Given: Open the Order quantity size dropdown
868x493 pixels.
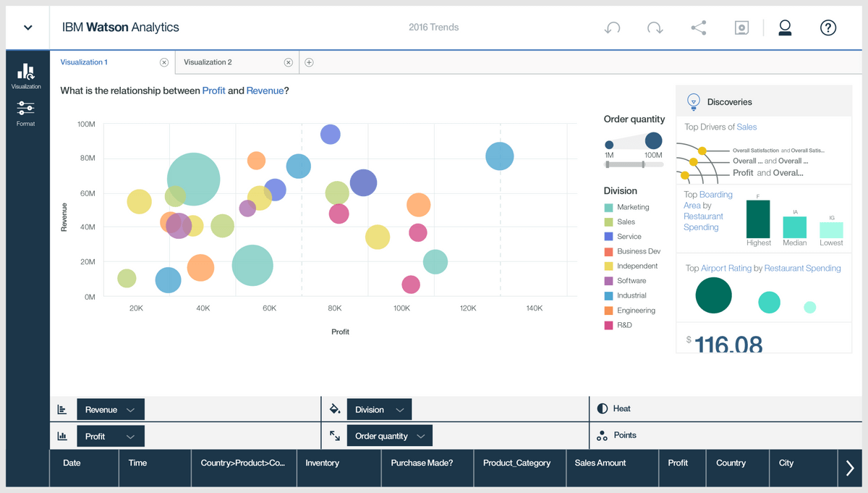Looking at the screenshot, I should [x=390, y=437].
